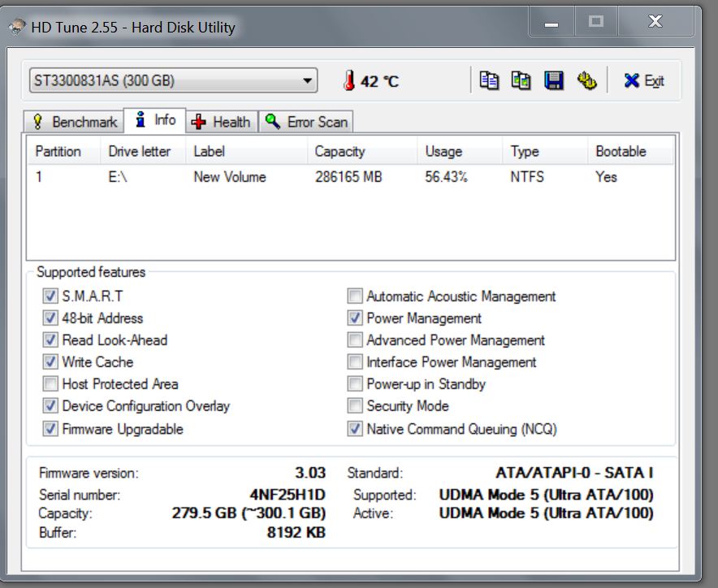Click the floppy disk save screenshot icon
The height and width of the screenshot is (588, 718).
[x=554, y=80]
